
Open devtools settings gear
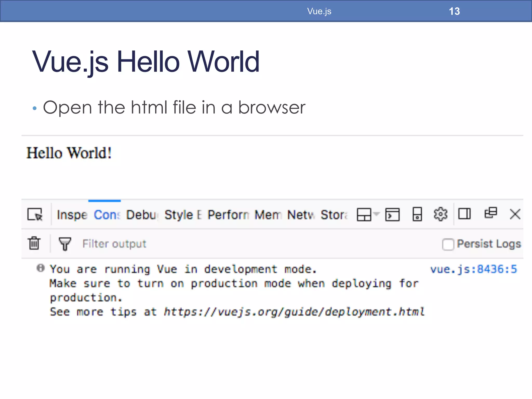[440, 214]
